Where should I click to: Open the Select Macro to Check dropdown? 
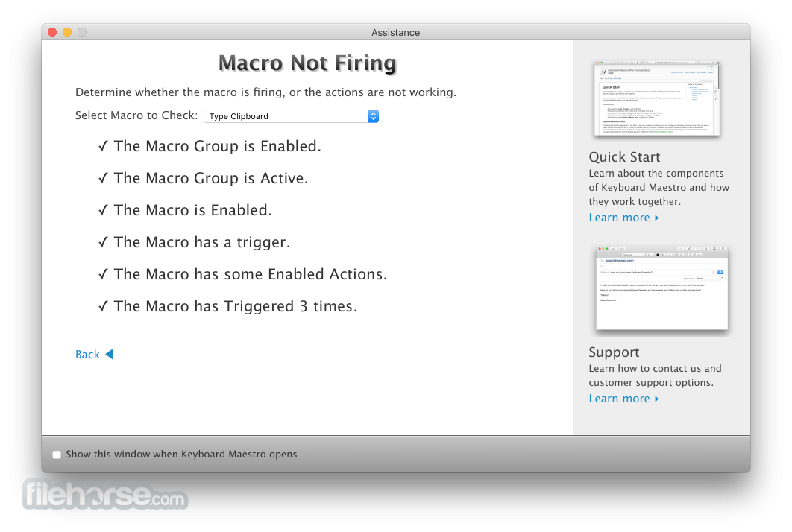tap(291, 116)
